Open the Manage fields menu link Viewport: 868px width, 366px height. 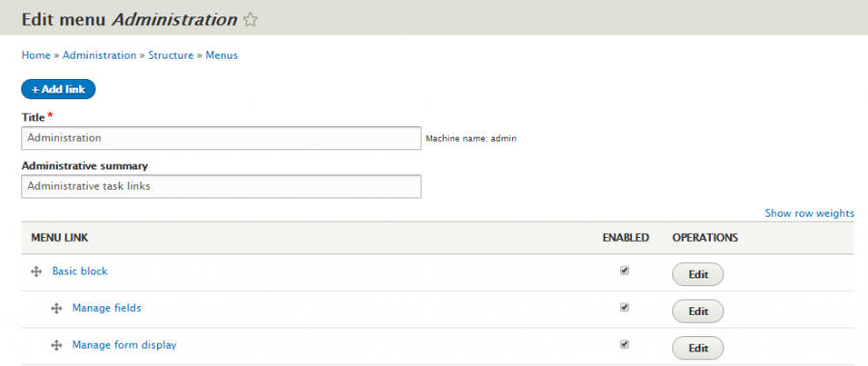107,308
